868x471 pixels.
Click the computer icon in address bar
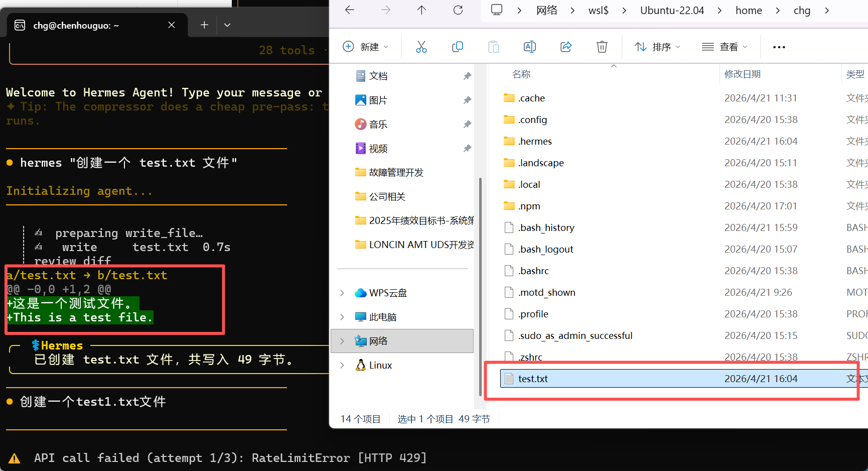tap(497, 10)
